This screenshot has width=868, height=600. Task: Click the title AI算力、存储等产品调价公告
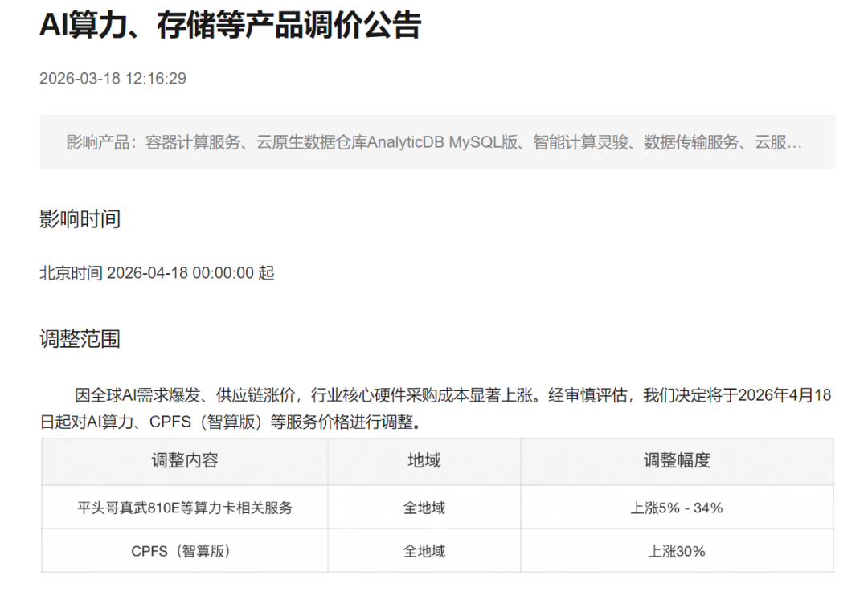pyautogui.click(x=230, y=26)
